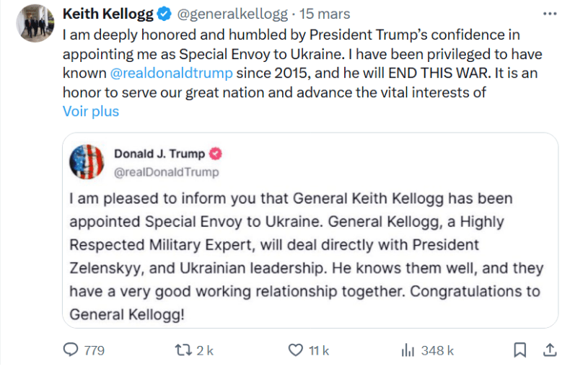
Task: Expand tweet with Voir plus
Action: pos(90,111)
